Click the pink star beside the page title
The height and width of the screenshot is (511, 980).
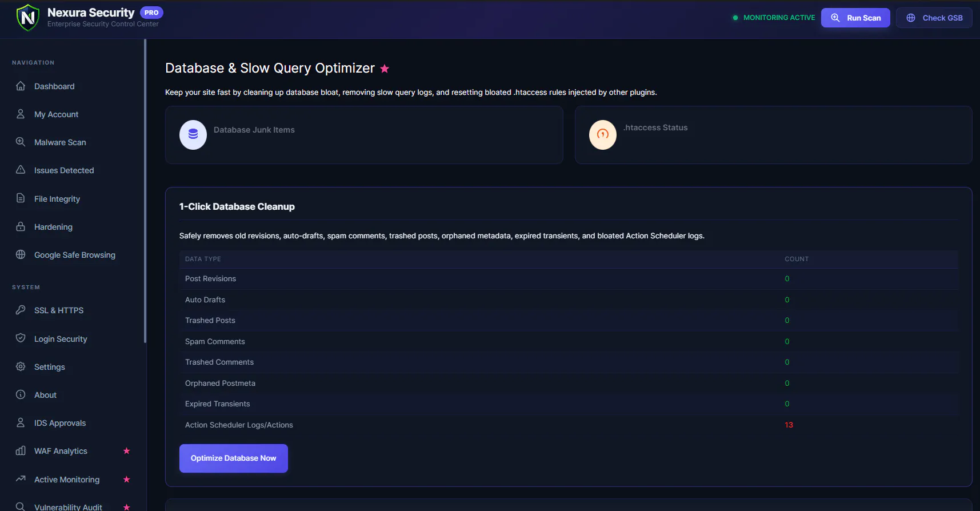click(385, 69)
